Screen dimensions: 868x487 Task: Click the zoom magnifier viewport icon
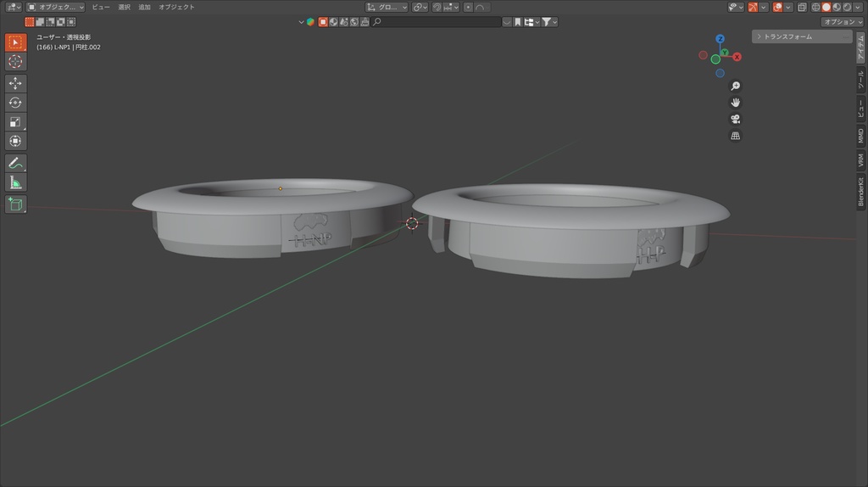pos(735,86)
